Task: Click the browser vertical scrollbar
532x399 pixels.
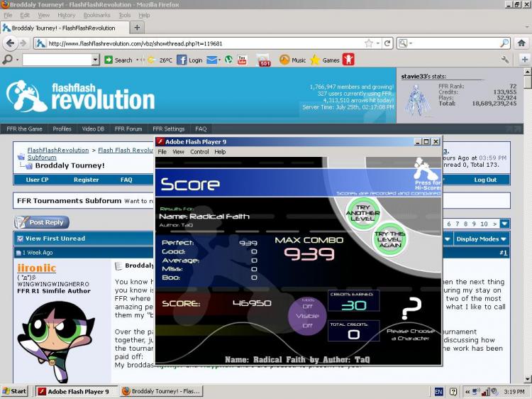Action: [527, 226]
